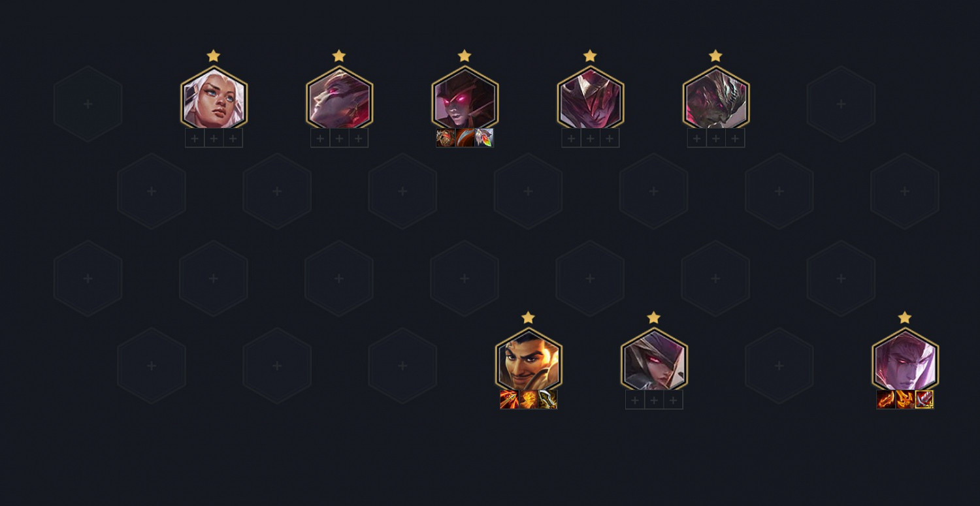Add a champion to the top-right empty hex
Screen dimensions: 980x506
[841, 104]
